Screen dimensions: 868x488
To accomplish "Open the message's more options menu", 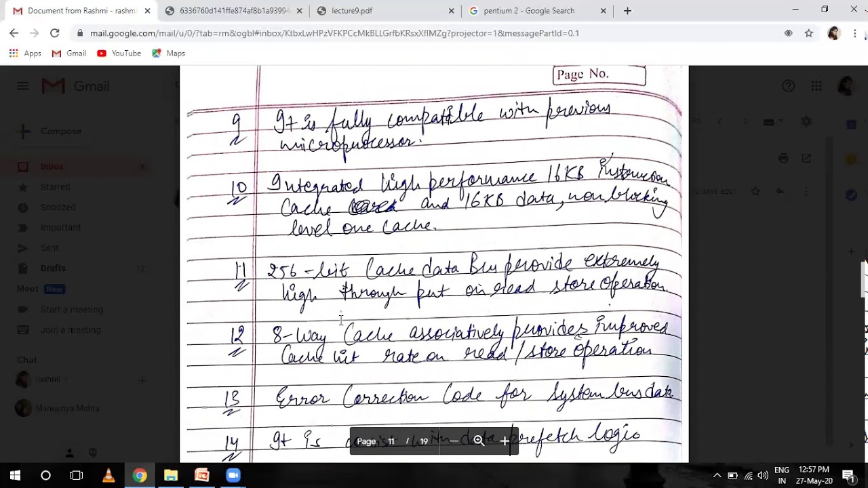I will pyautogui.click(x=806, y=192).
